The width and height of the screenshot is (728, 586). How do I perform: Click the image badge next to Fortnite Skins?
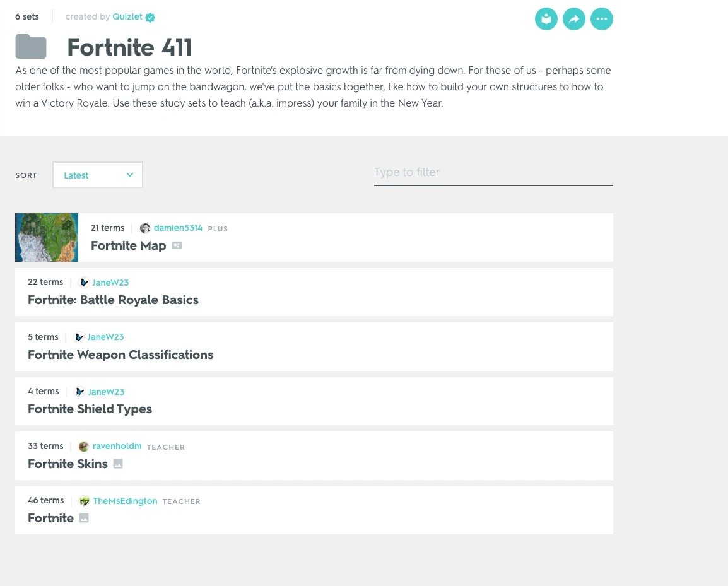pos(117,464)
